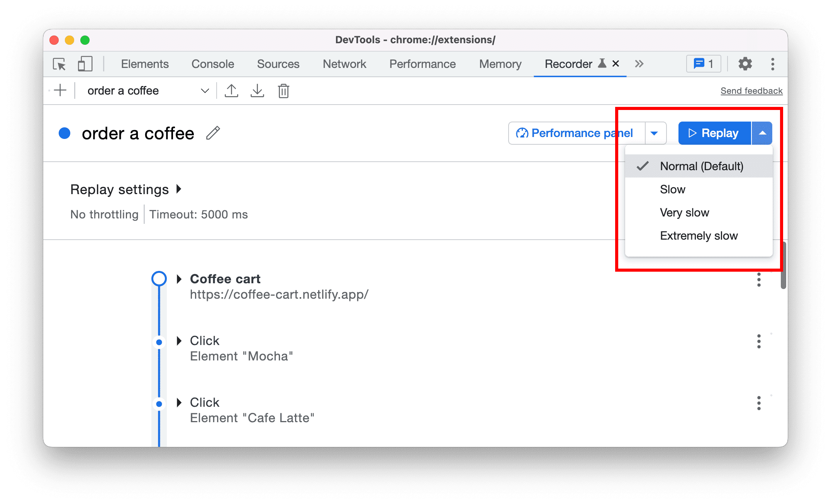Image resolution: width=831 pixels, height=504 pixels.
Task: Open the replay speed dropdown arrow
Action: (763, 132)
